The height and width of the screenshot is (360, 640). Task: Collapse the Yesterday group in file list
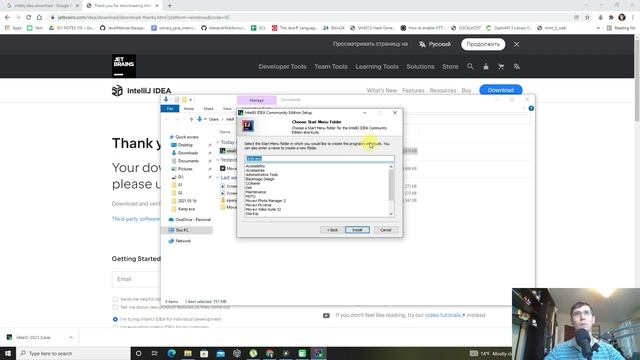[218, 160]
